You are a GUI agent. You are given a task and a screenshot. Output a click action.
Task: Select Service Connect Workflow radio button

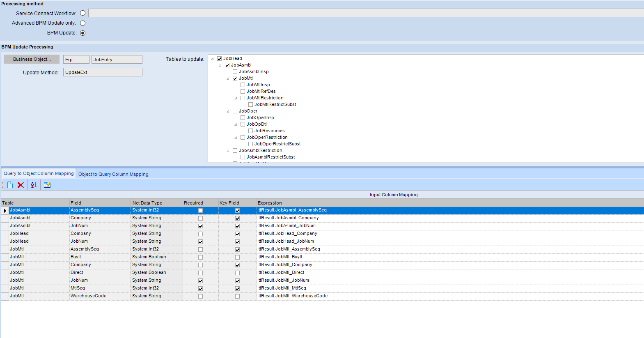pyautogui.click(x=83, y=13)
